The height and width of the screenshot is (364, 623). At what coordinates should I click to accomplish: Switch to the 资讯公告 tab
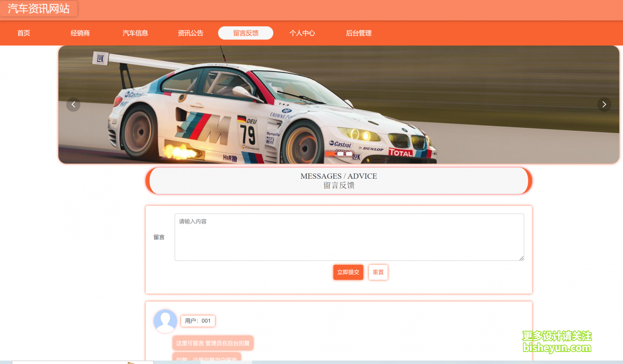[190, 33]
